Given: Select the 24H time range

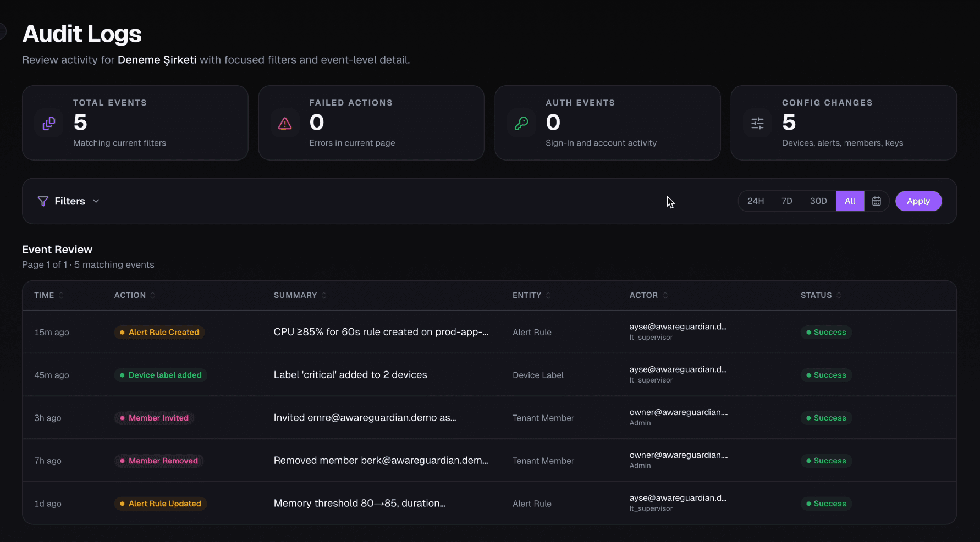Looking at the screenshot, I should 756,201.
